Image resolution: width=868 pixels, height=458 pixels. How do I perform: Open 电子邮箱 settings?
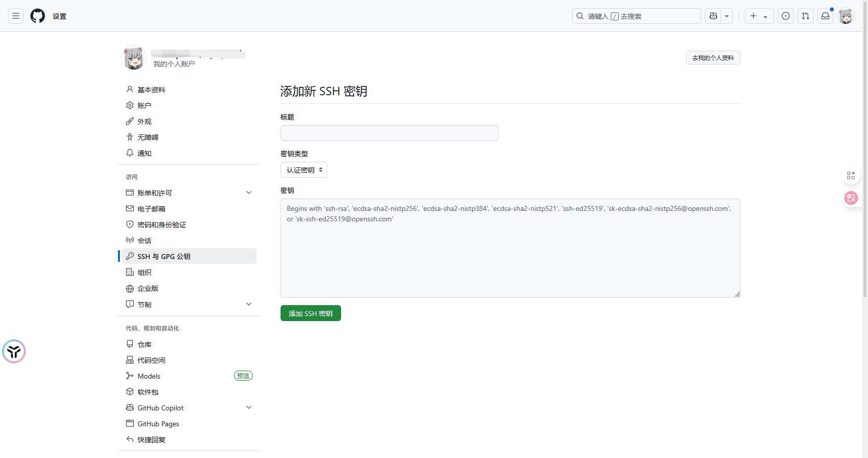coord(189,208)
